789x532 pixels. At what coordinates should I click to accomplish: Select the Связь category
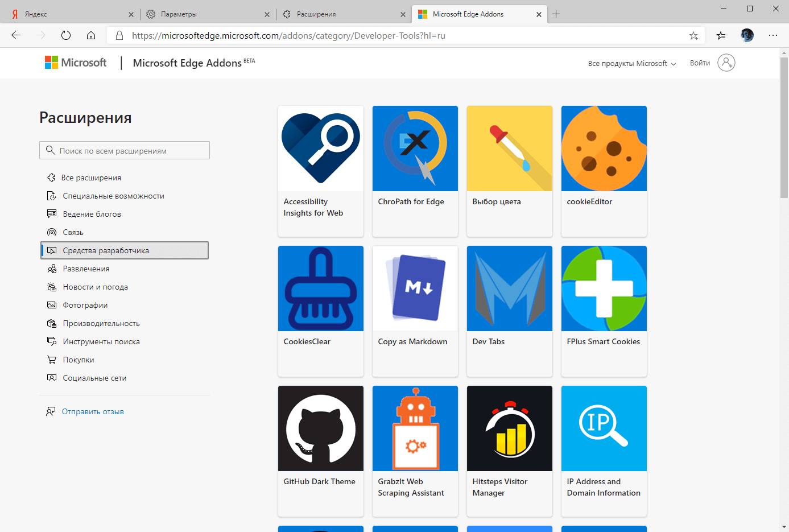[x=125, y=232]
